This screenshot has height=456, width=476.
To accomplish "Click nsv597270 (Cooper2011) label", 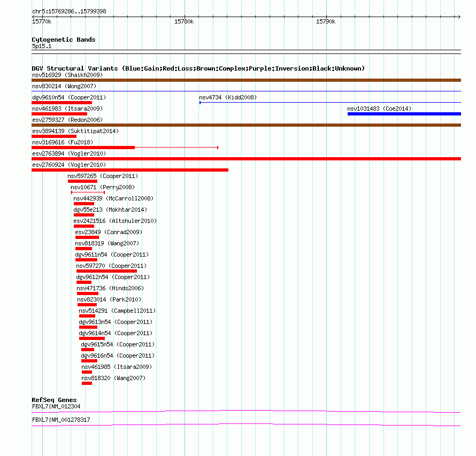I will point(111,266).
